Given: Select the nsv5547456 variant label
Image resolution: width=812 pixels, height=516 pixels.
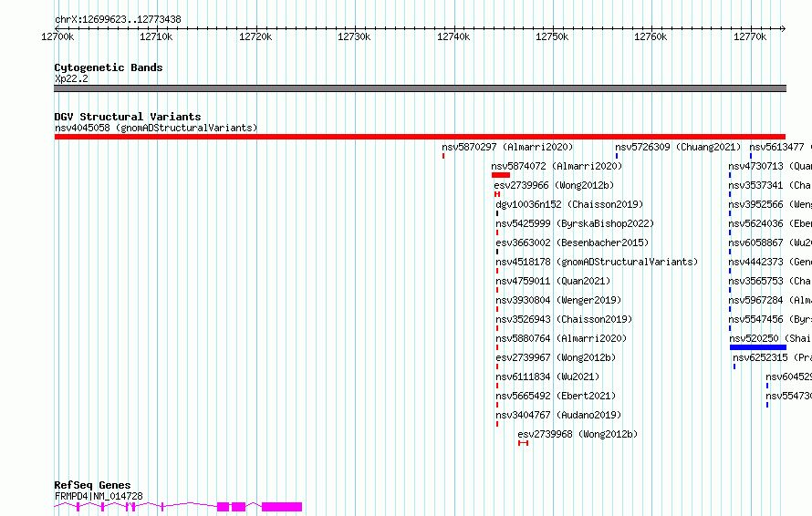Looking at the screenshot, I should 770,319.
